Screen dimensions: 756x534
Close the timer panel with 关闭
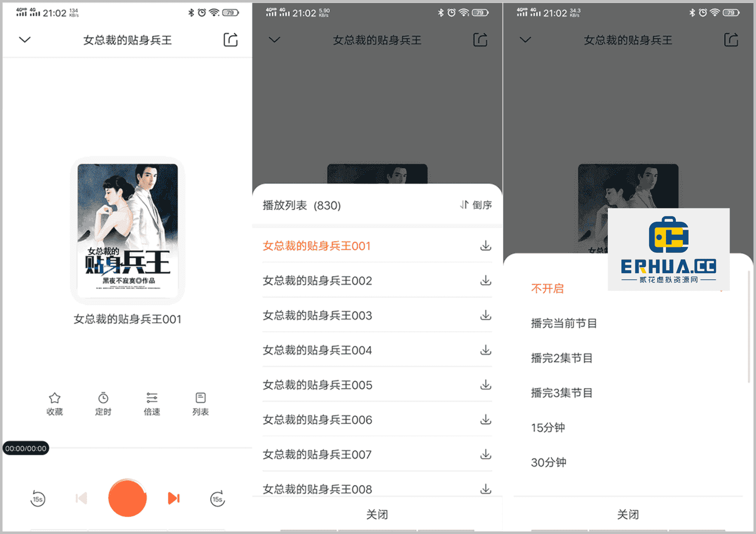(628, 515)
